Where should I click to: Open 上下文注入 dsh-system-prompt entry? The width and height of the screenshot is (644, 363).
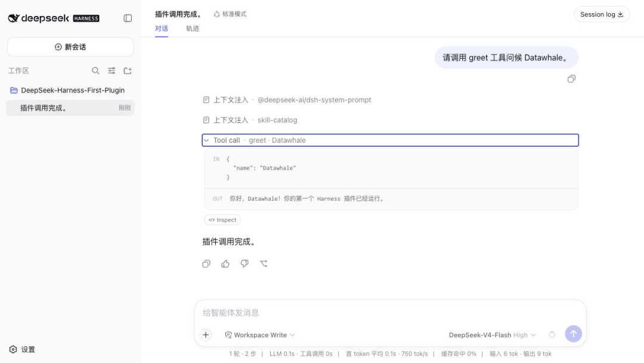point(287,100)
